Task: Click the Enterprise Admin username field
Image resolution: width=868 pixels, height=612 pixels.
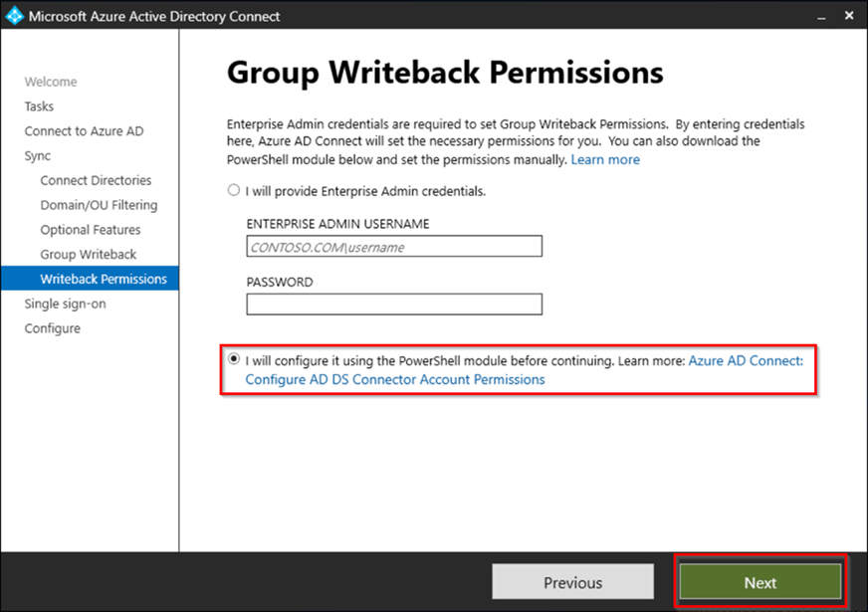Action: click(x=394, y=247)
